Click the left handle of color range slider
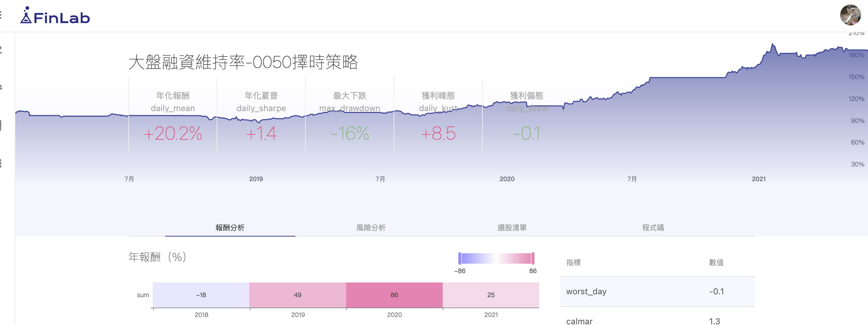Screen dimensions: 868x325 (460, 258)
